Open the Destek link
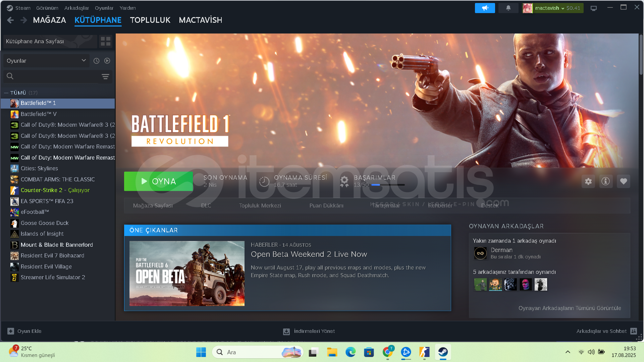644x362 pixels. click(x=490, y=205)
